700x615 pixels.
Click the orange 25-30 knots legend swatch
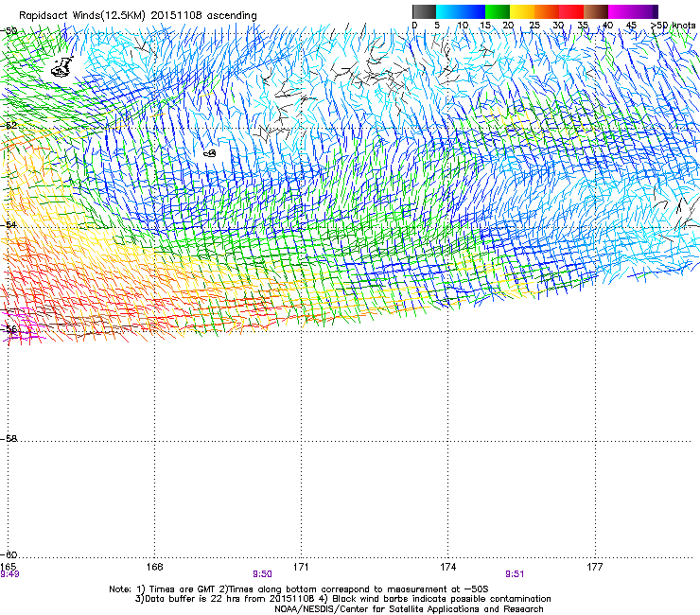pos(547,11)
